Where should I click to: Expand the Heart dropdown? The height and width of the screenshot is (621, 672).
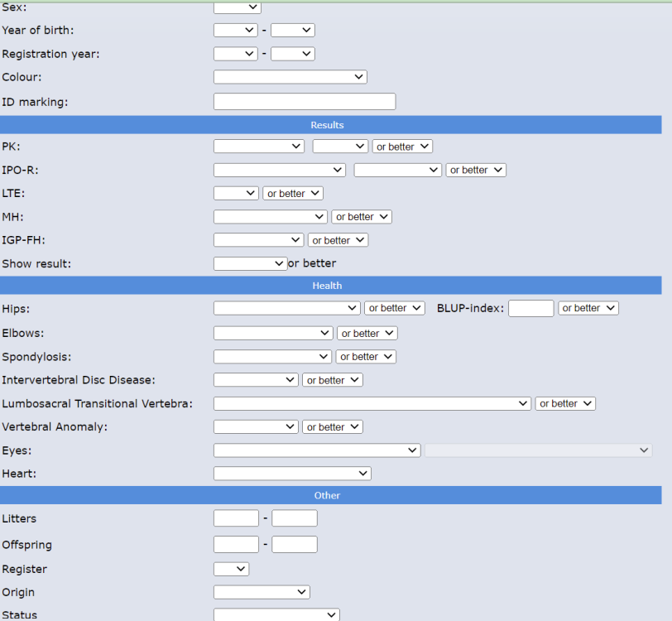[292, 474]
